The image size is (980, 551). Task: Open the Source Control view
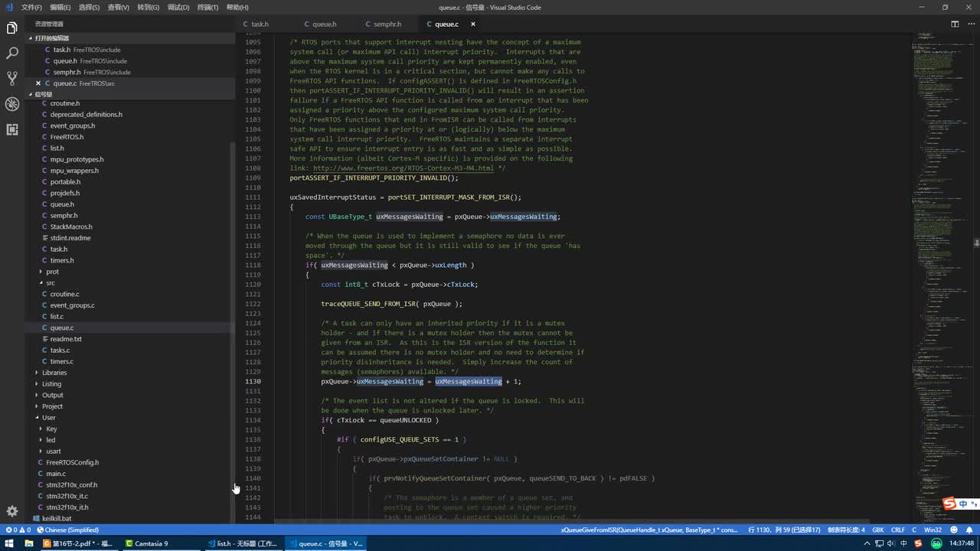coord(11,78)
